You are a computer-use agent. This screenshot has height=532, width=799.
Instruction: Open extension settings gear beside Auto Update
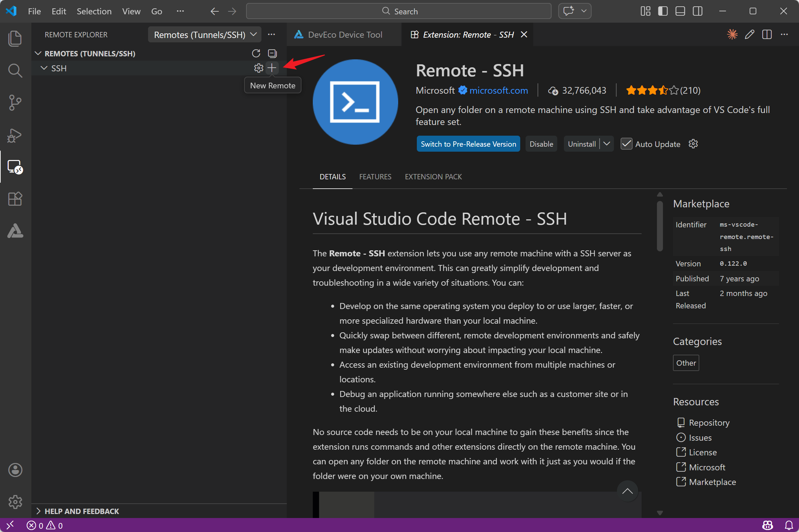(693, 144)
